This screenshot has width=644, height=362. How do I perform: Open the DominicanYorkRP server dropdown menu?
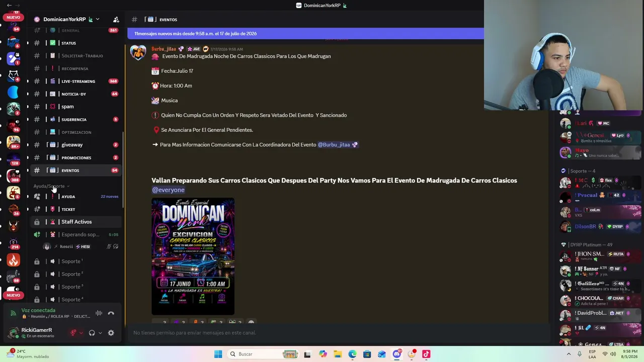point(98,20)
